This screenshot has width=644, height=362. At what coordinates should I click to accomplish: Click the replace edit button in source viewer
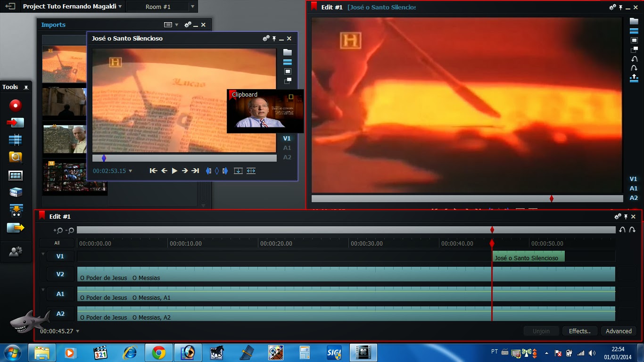tap(251, 171)
